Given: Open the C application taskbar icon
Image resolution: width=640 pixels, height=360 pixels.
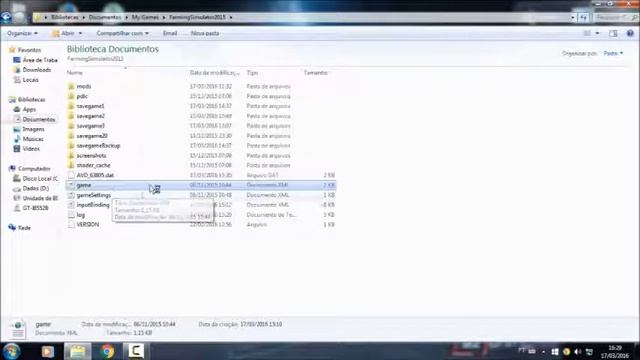Looking at the screenshot, I should 135,351.
